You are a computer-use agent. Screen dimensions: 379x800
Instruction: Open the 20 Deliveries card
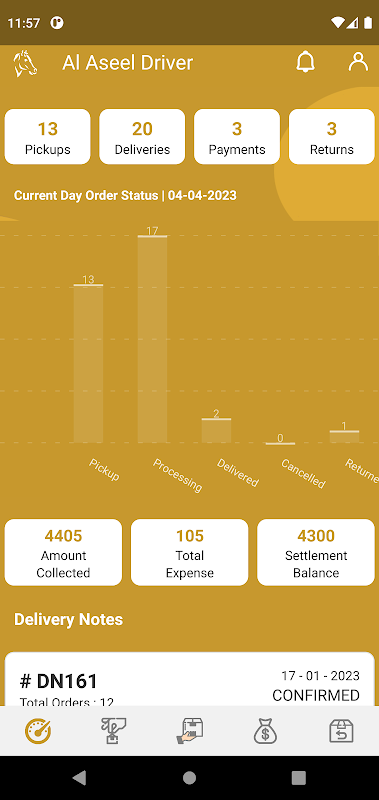(x=142, y=137)
